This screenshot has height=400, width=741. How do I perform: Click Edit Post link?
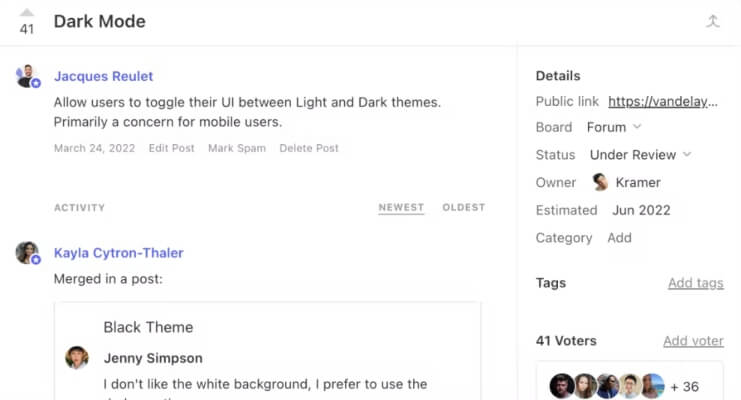(x=171, y=148)
